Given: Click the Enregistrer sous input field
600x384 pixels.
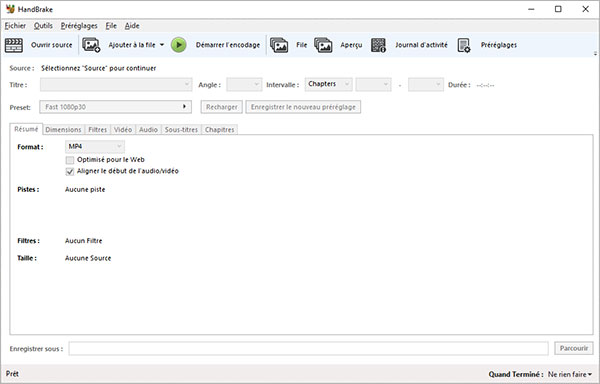Looking at the screenshot, I should point(308,348).
